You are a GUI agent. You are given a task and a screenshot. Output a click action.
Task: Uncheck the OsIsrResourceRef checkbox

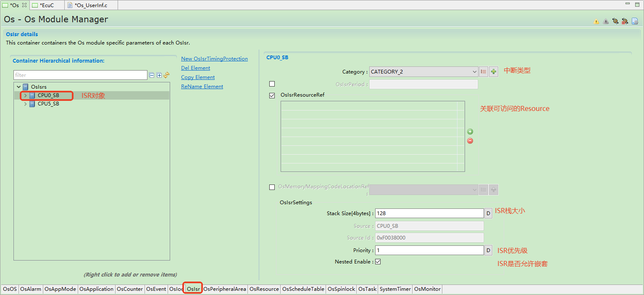[272, 95]
